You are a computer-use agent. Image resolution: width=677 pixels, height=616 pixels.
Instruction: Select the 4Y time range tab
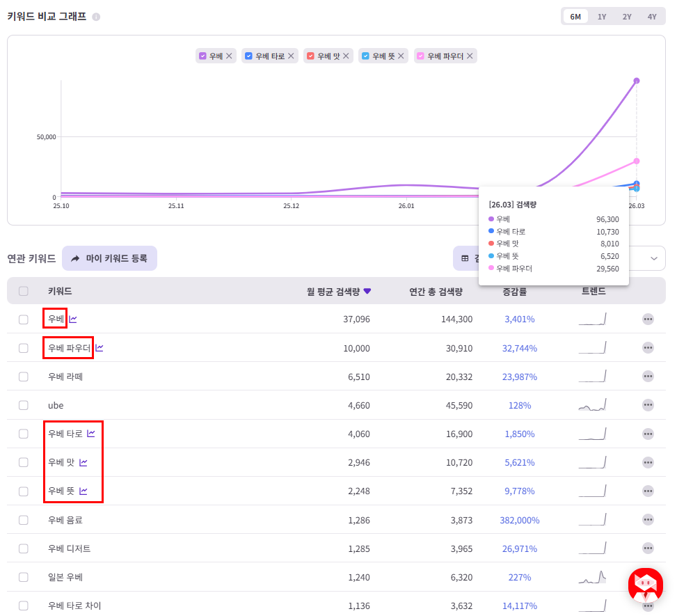tap(651, 17)
